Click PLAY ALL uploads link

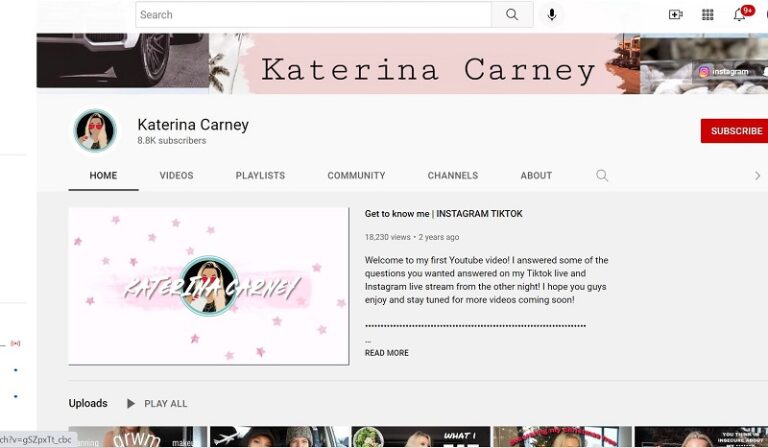pos(166,403)
